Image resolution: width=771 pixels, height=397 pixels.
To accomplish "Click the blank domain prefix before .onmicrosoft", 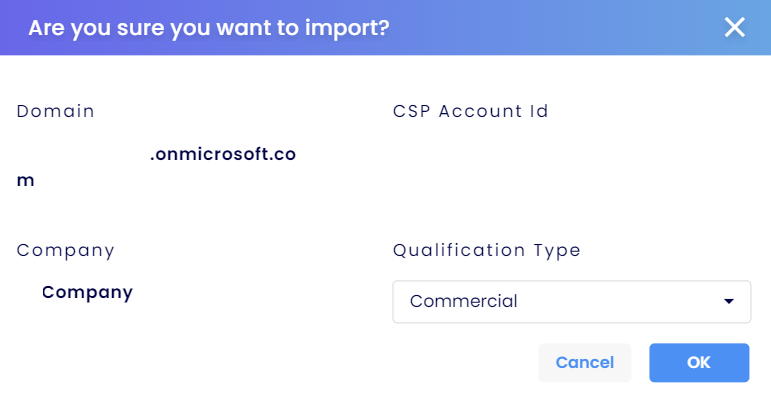I will (83, 154).
